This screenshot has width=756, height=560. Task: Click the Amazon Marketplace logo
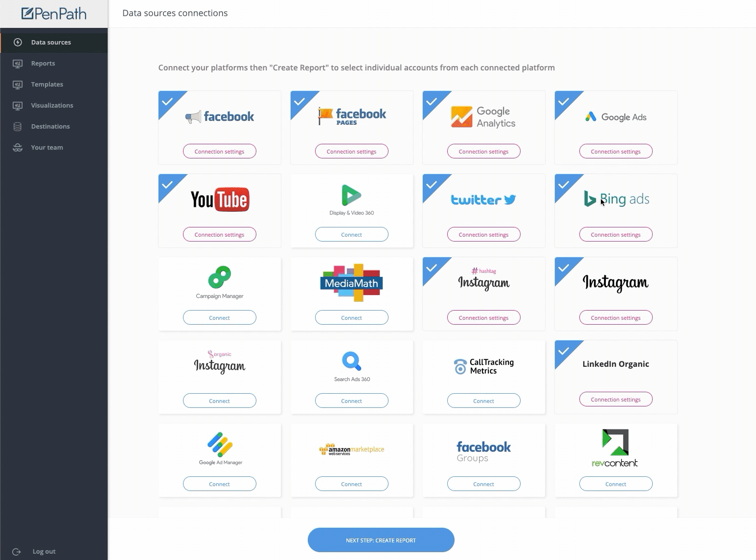pos(351,449)
